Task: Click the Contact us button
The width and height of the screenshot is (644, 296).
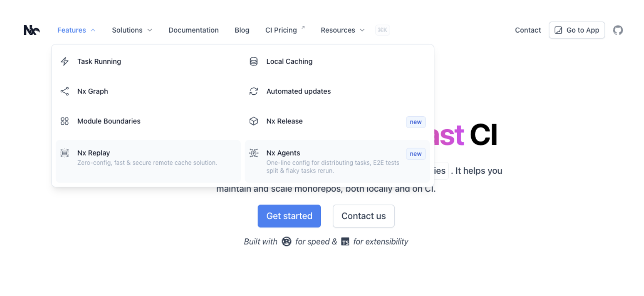Action: pos(363,216)
